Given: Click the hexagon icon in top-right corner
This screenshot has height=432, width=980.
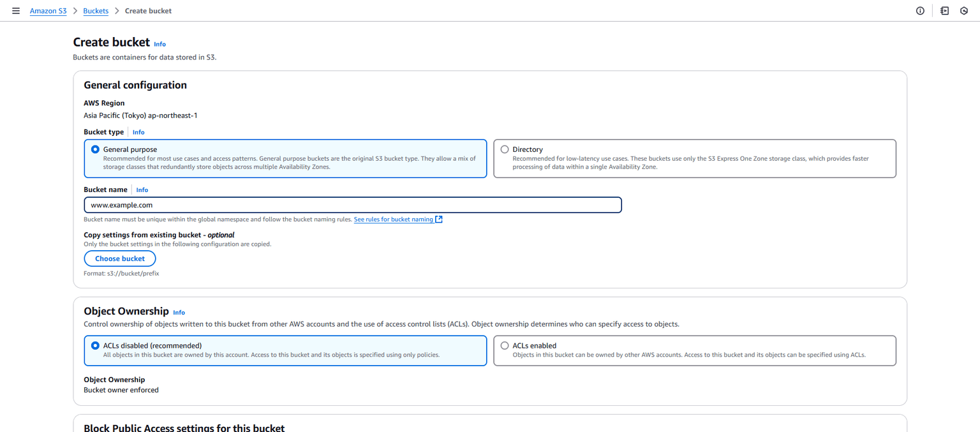Looking at the screenshot, I should (x=964, y=11).
